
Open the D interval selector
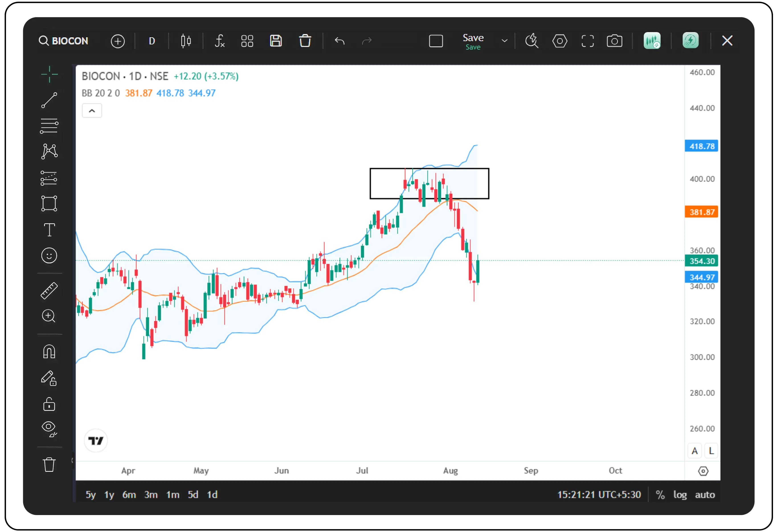pyautogui.click(x=152, y=41)
